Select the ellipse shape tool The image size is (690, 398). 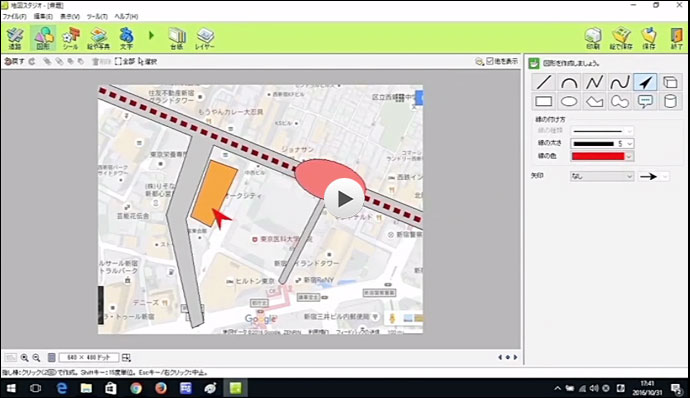(569, 102)
